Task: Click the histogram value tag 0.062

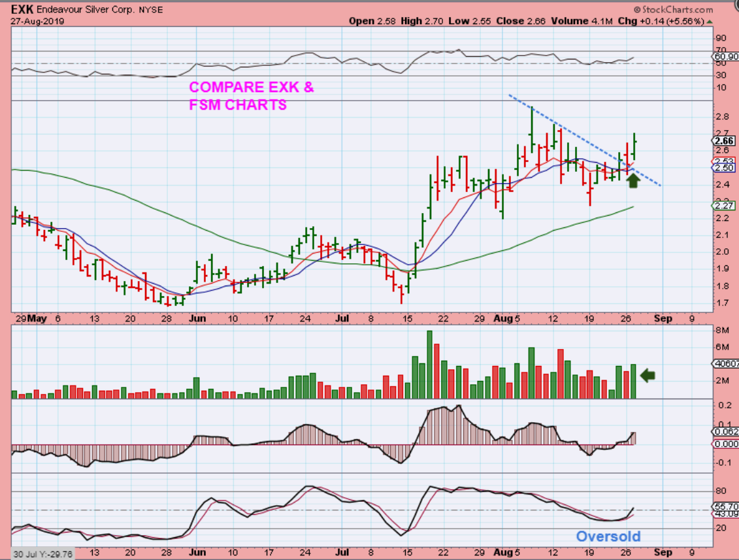Action: [726, 431]
